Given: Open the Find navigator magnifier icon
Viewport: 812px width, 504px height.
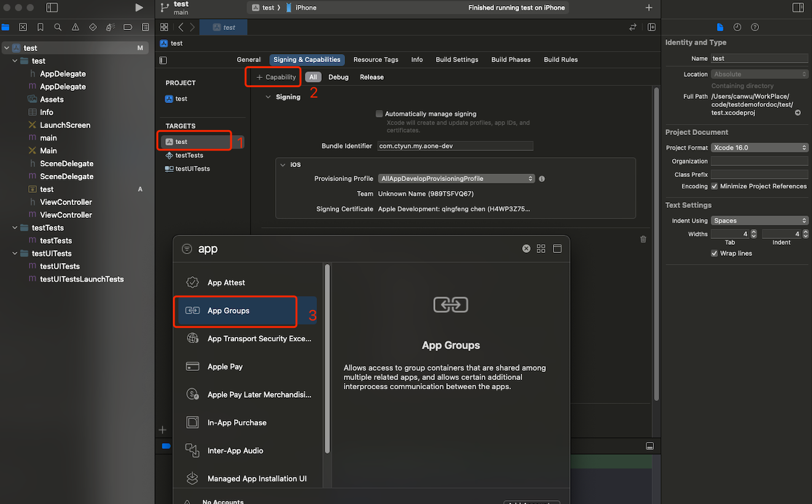Looking at the screenshot, I should 58,27.
